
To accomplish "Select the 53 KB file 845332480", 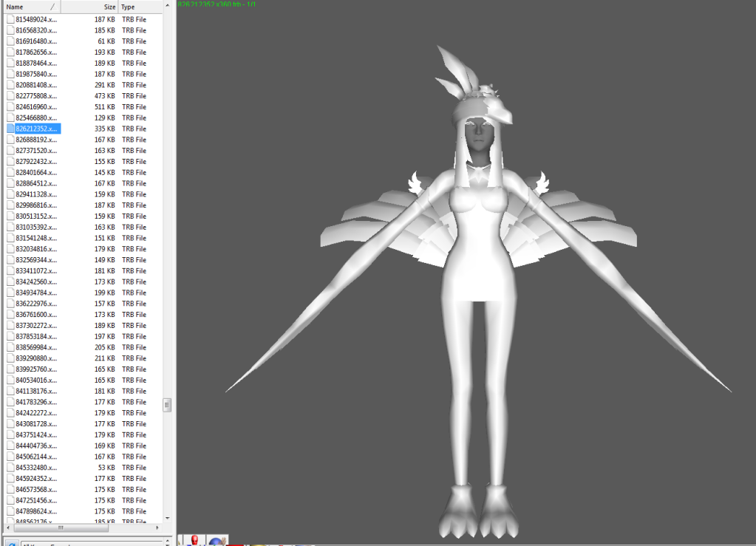I will [36, 468].
